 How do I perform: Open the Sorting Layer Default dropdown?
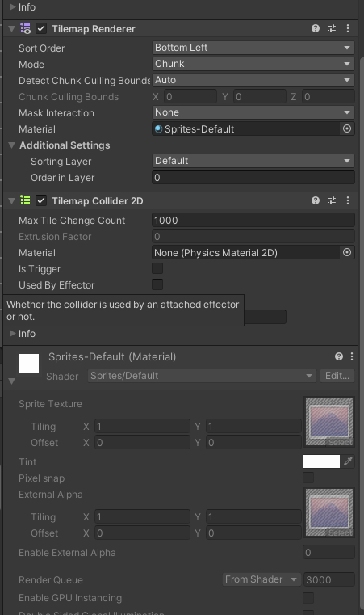253,161
